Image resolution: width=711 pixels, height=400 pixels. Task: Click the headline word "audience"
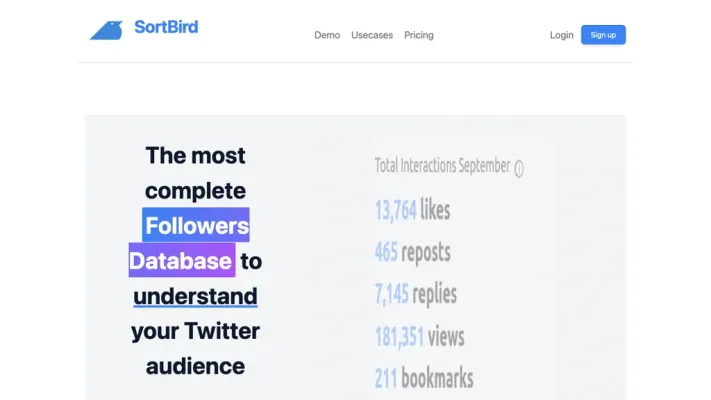[195, 366]
